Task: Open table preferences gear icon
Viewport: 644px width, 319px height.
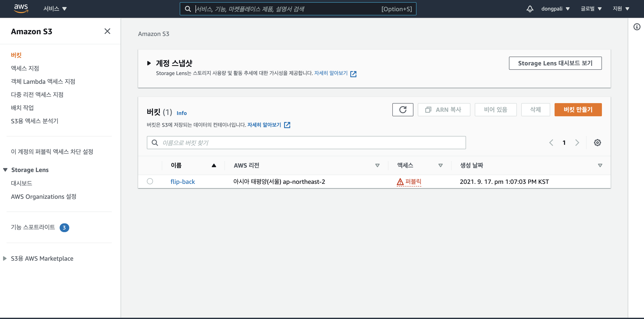Action: (597, 143)
